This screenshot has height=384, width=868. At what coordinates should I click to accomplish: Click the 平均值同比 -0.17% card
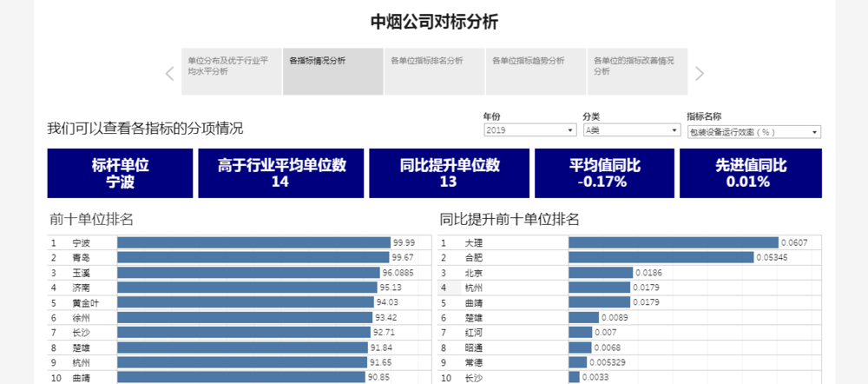pos(604,173)
